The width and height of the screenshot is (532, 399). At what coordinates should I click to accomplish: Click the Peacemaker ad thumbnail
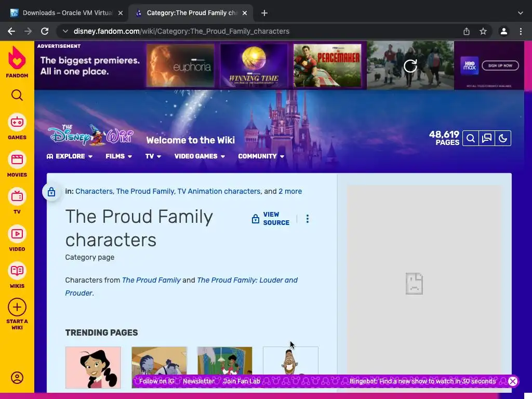click(x=327, y=65)
